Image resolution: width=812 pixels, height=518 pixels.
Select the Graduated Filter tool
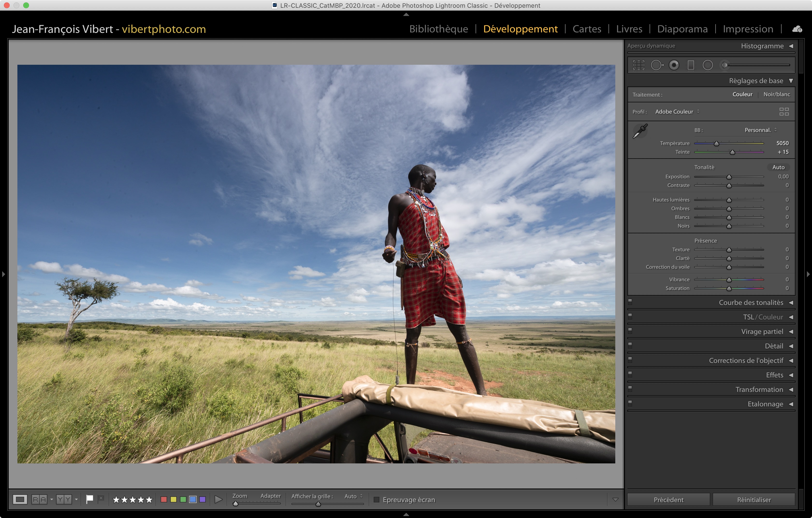691,65
